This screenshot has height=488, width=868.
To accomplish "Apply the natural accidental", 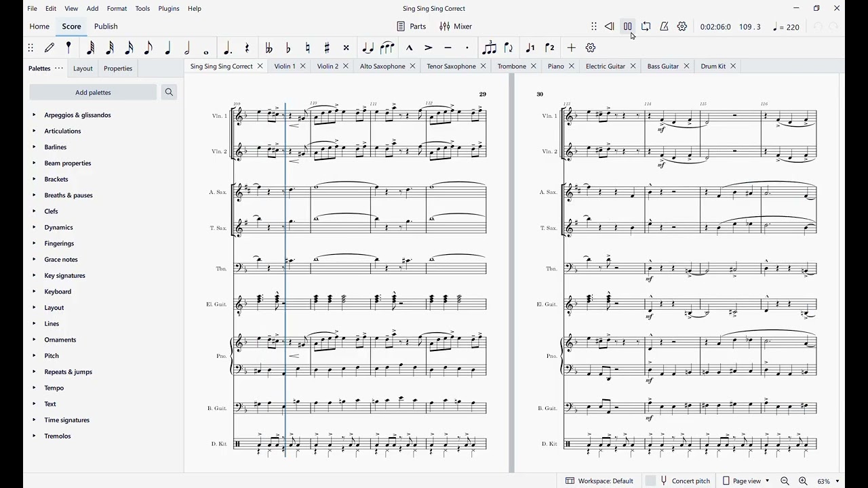I will click(308, 48).
